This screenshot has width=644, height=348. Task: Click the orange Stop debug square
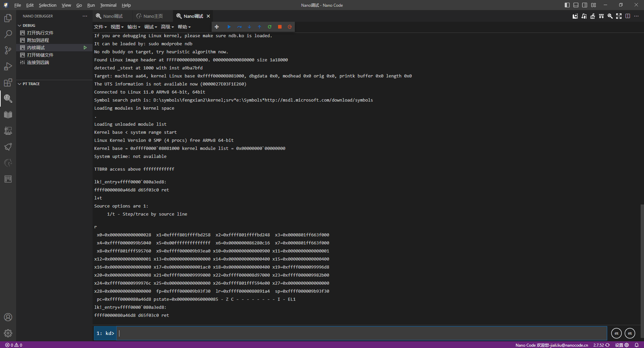pyautogui.click(x=280, y=27)
